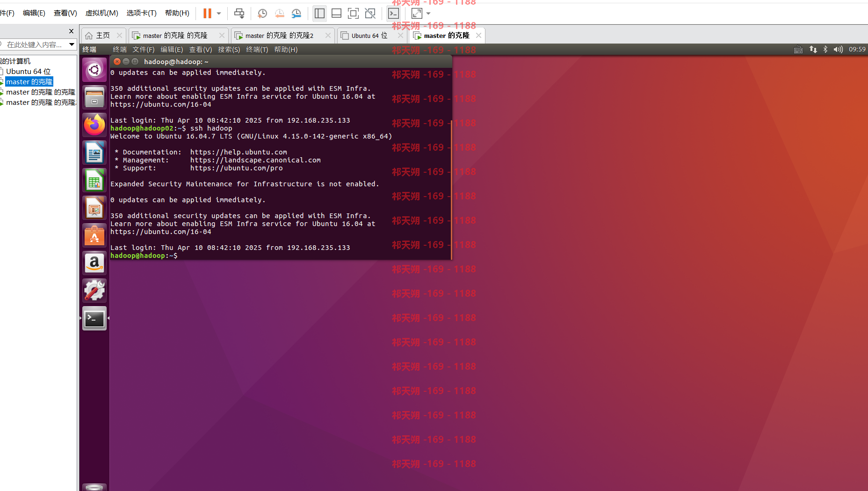Screen dimensions: 868x491
Task: Click the keyboard input indicator in Ubuntu panel
Action: click(798, 49)
